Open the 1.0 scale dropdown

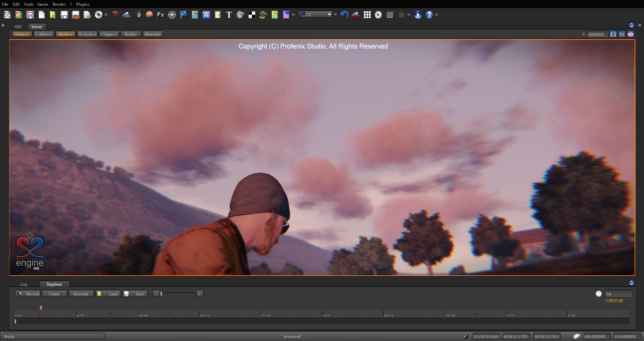coord(329,14)
